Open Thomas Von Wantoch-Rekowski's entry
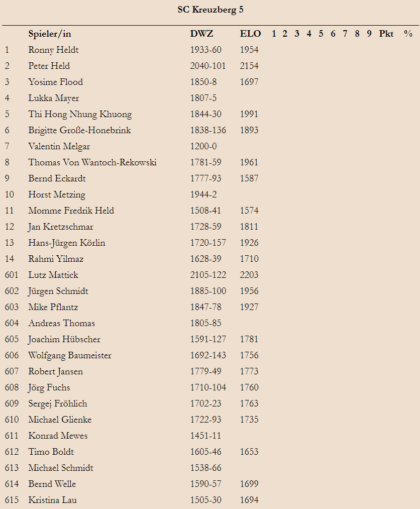Viewport: 420px width, 509px height. [92, 162]
